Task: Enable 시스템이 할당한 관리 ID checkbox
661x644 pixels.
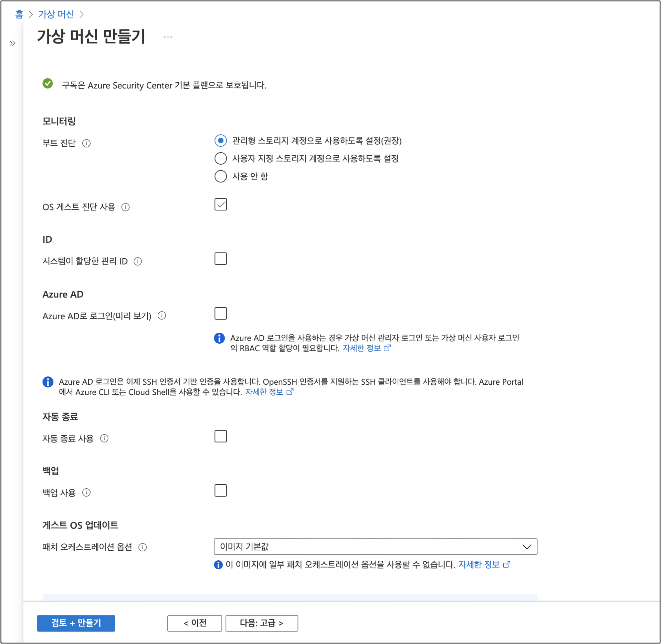Action: pyautogui.click(x=221, y=259)
